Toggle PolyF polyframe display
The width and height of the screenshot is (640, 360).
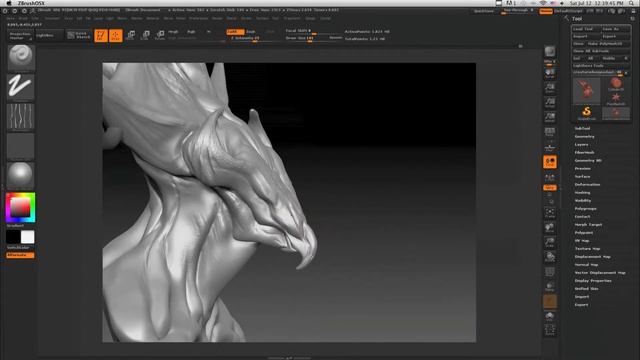[550, 272]
